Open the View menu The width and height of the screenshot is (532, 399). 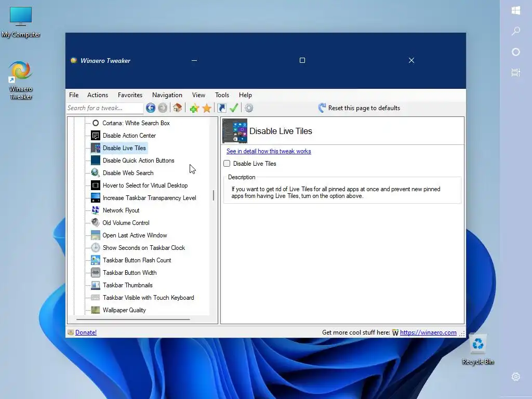coord(198,95)
